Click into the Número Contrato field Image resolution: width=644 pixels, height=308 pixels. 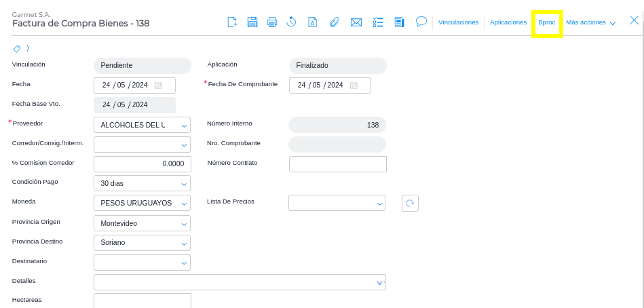click(337, 164)
